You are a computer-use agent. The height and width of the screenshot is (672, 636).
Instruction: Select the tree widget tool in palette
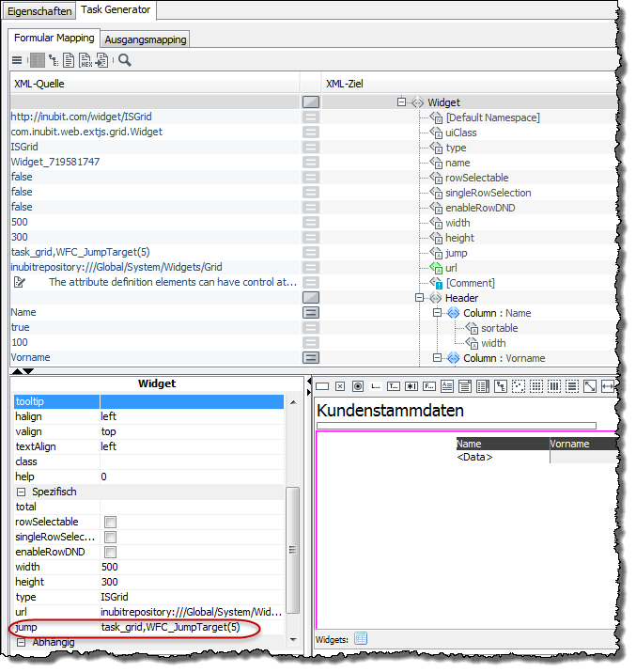point(500,386)
